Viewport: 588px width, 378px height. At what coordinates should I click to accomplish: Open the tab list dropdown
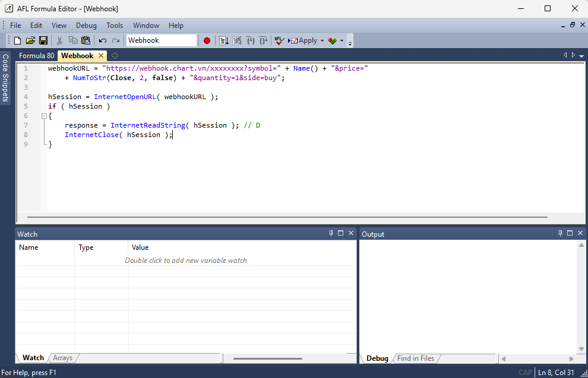pos(581,56)
